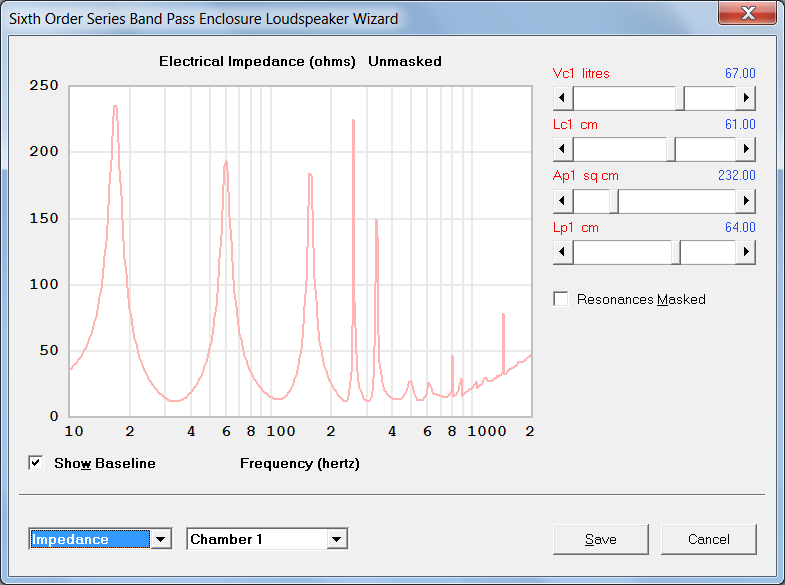This screenshot has width=785, height=585.
Task: Open the Chamber 1 selection dropdown
Action: pos(336,539)
